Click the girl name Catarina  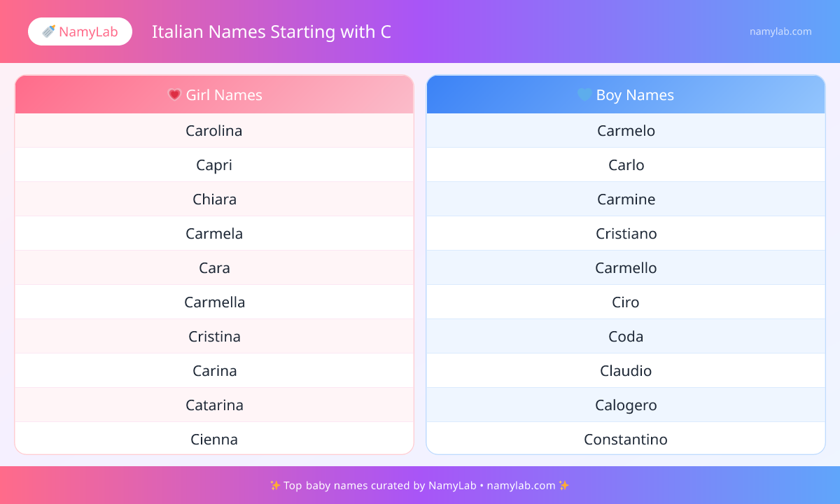pos(214,405)
